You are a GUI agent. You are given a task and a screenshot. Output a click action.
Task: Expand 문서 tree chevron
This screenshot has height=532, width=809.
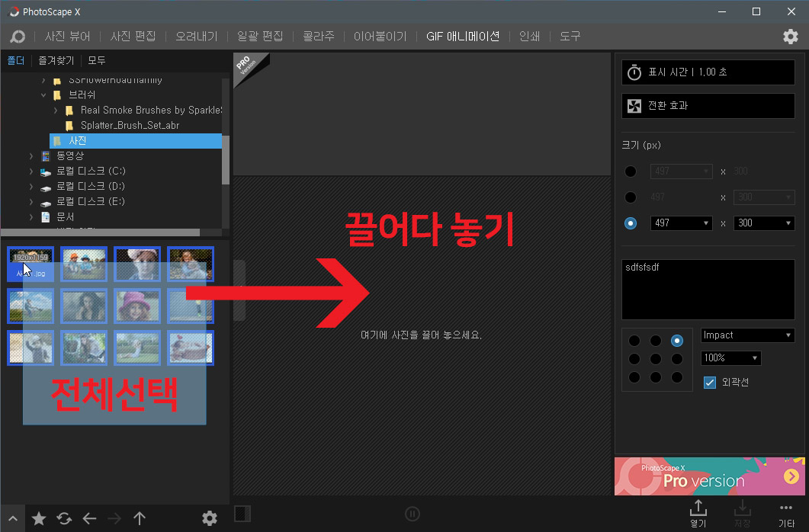31,217
